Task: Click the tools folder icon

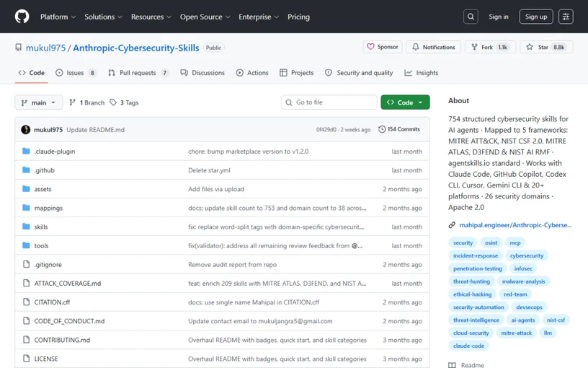Action: (x=26, y=245)
